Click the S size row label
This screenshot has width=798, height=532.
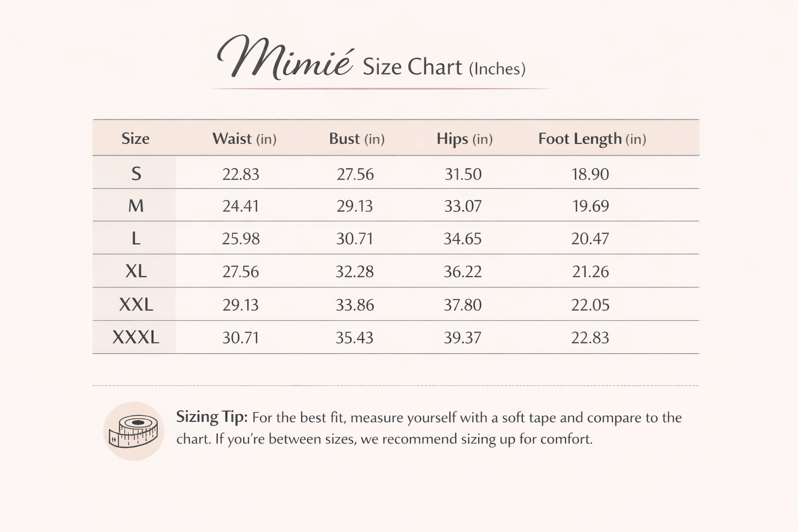coord(136,174)
